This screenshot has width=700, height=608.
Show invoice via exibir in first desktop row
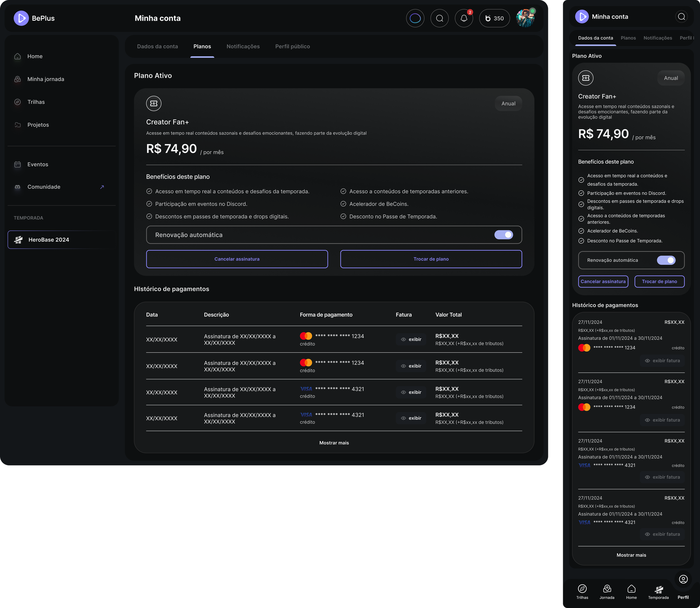[x=410, y=339]
